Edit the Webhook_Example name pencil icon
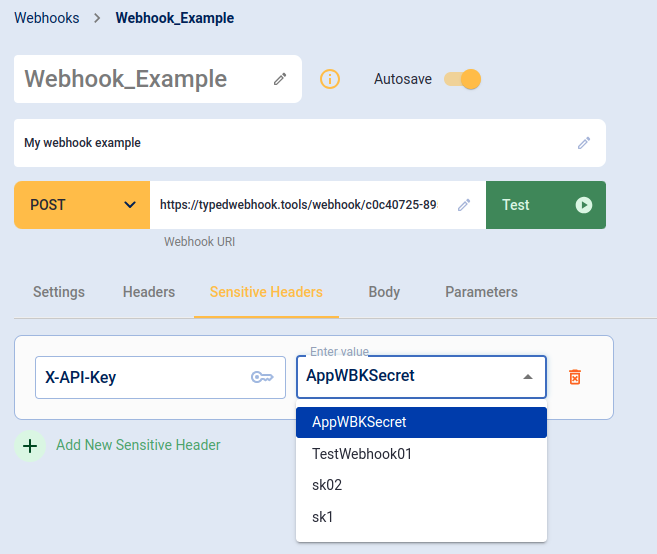 [x=280, y=79]
